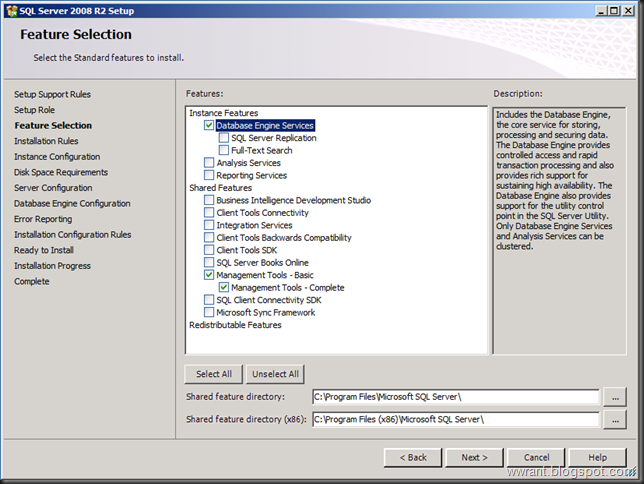Edit the x86 shared feature directory field
The height and width of the screenshot is (484, 644).
[455, 419]
